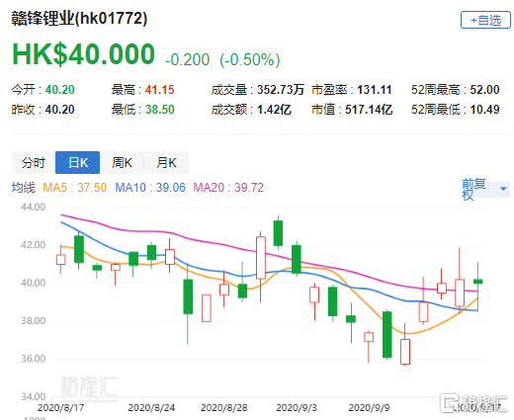This screenshot has width=514, height=420.
Task: Click the 最低 value 38.50
Action: point(160,110)
